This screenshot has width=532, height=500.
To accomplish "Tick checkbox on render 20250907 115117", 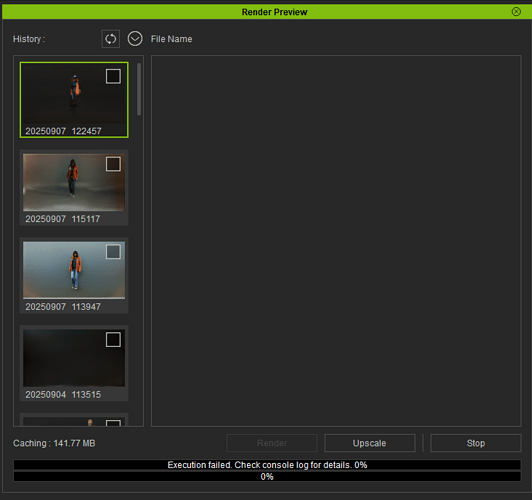I will click(x=113, y=164).
